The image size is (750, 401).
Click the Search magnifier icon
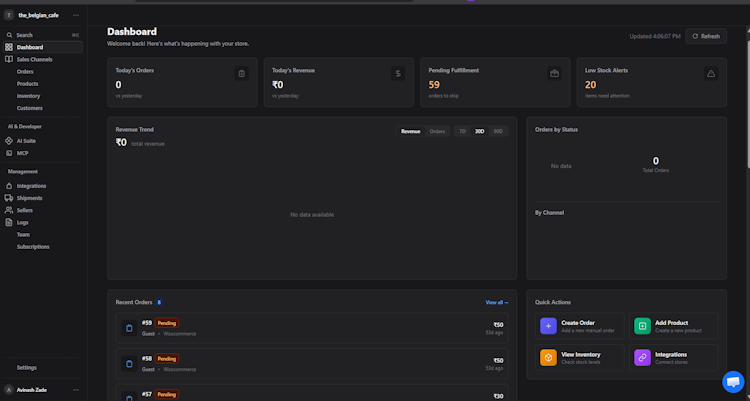pyautogui.click(x=9, y=35)
